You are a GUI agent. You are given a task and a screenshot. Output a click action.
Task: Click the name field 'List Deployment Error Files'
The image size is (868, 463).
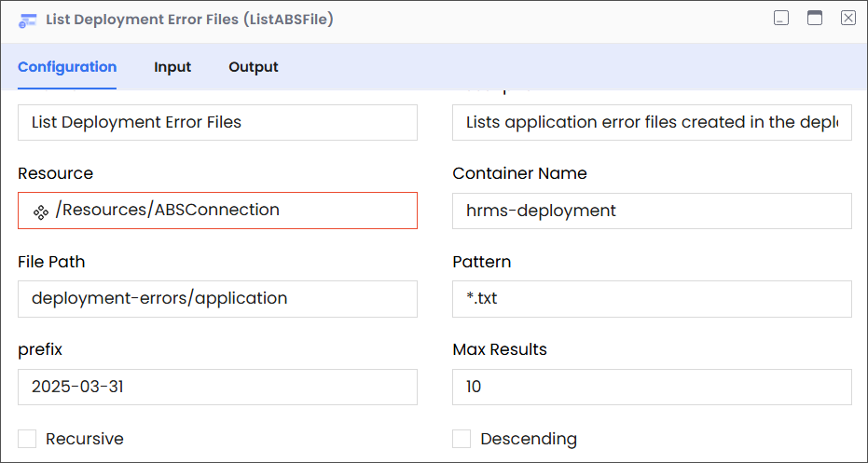[x=217, y=122]
